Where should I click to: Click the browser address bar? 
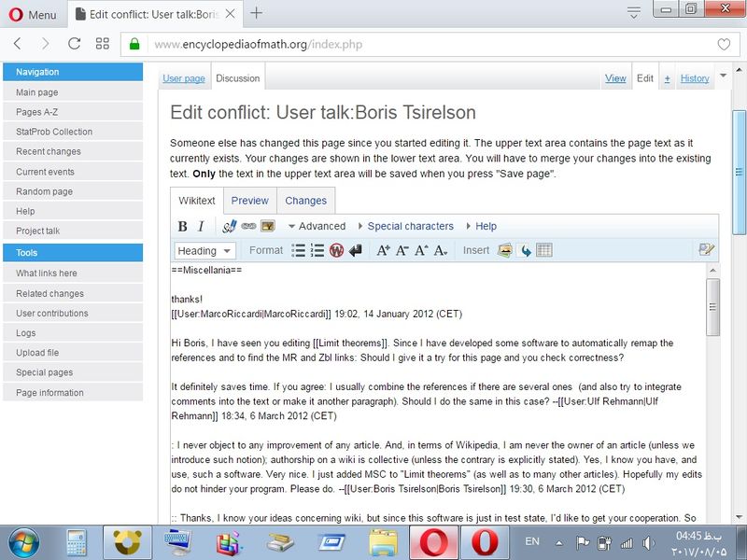(x=420, y=44)
